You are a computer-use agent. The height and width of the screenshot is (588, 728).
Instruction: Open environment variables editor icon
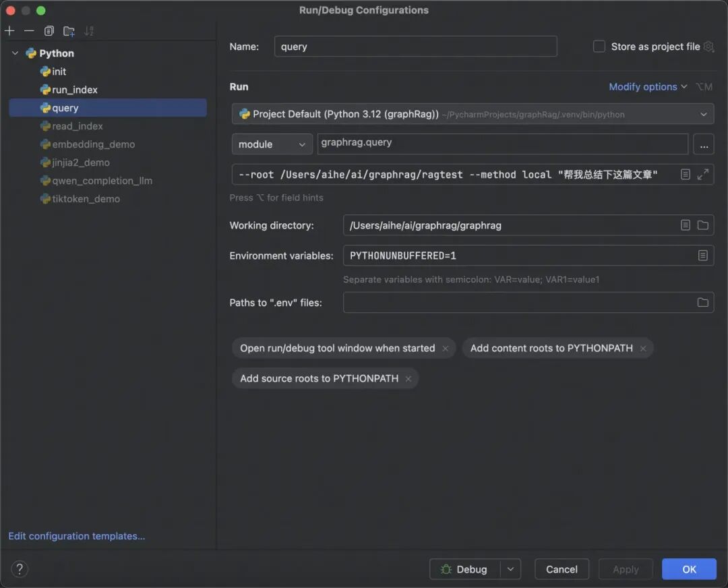[702, 256]
